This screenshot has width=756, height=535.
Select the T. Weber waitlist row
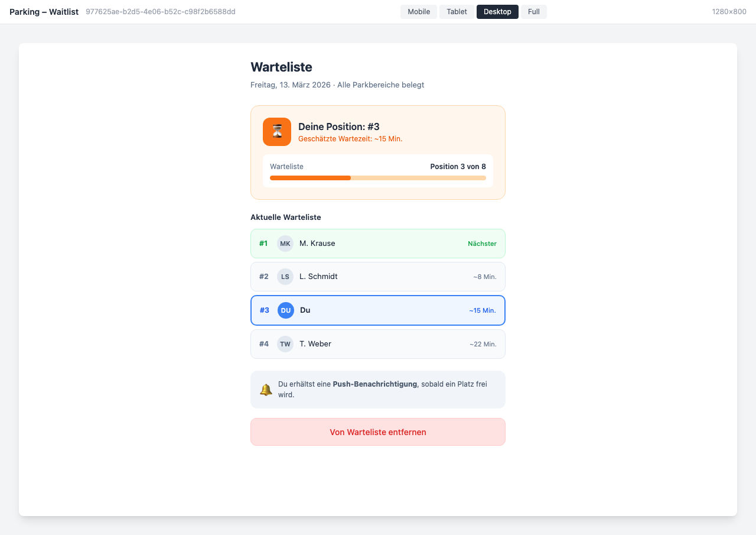point(377,343)
